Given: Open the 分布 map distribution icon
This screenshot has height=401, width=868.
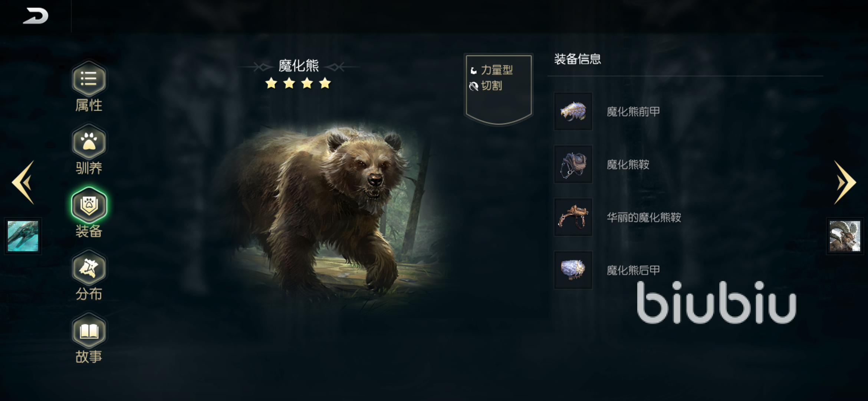Looking at the screenshot, I should [89, 268].
